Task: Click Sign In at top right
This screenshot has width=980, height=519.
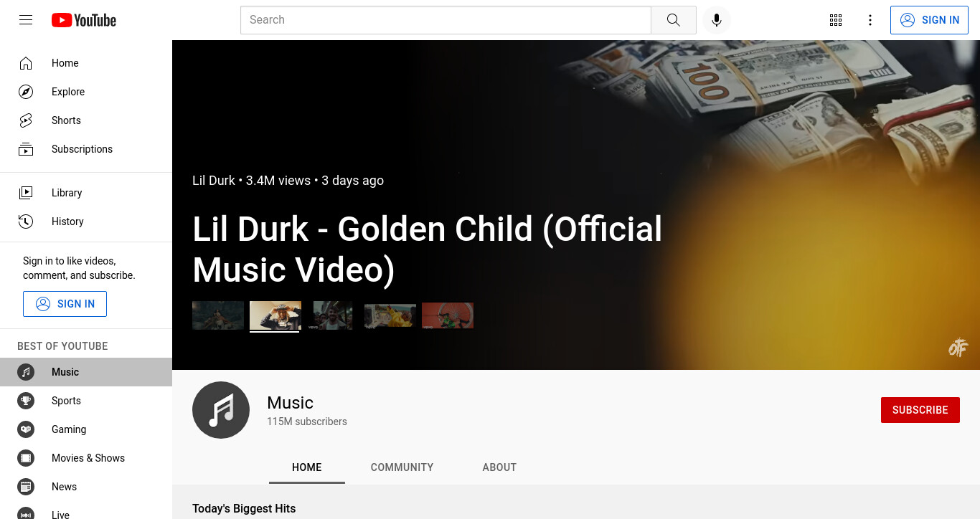Action: click(929, 20)
